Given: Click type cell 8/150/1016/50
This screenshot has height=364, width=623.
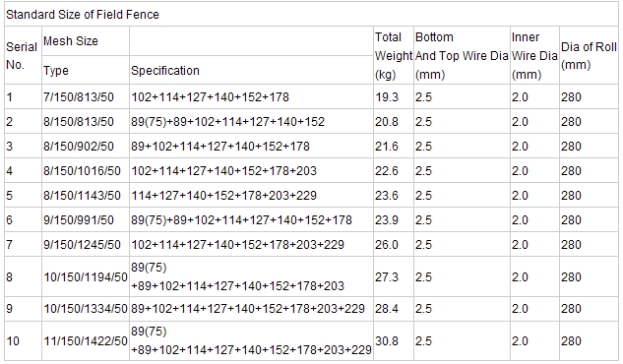Looking at the screenshot, I should (82, 171).
